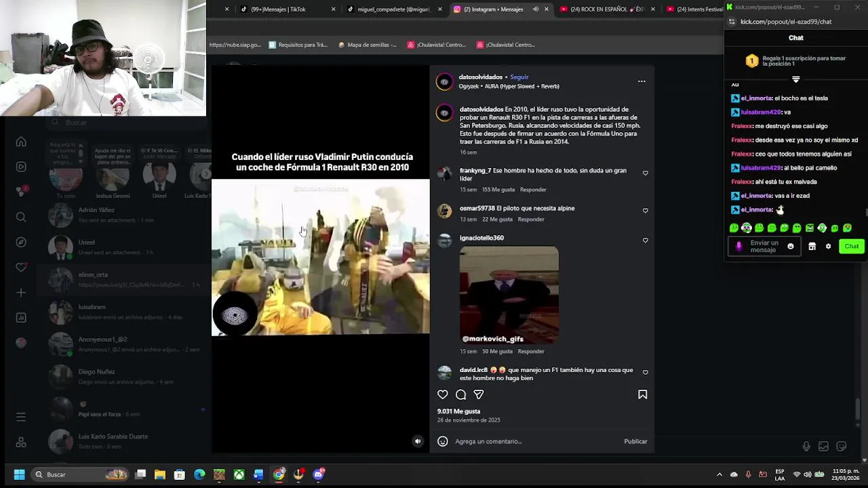Reply to ignaciotello360's comment
This screenshot has width=868, height=488.
[531, 352]
